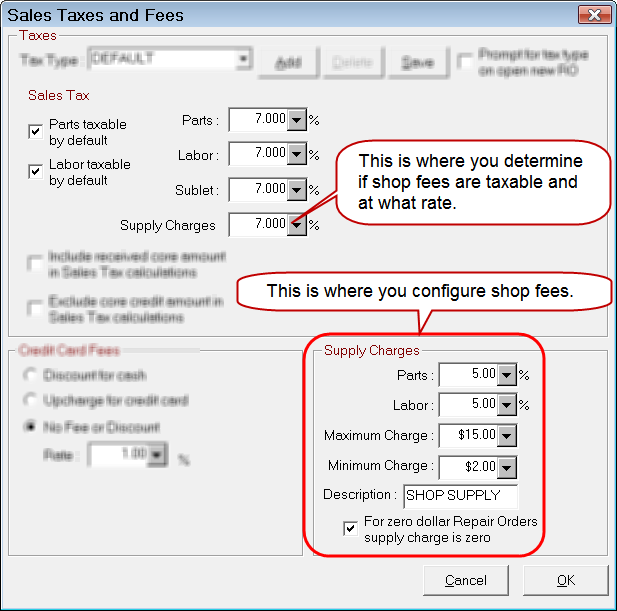Image resolution: width=617 pixels, height=611 pixels.
Task: Toggle Parts taxable by default checkbox
Action: tap(35, 131)
